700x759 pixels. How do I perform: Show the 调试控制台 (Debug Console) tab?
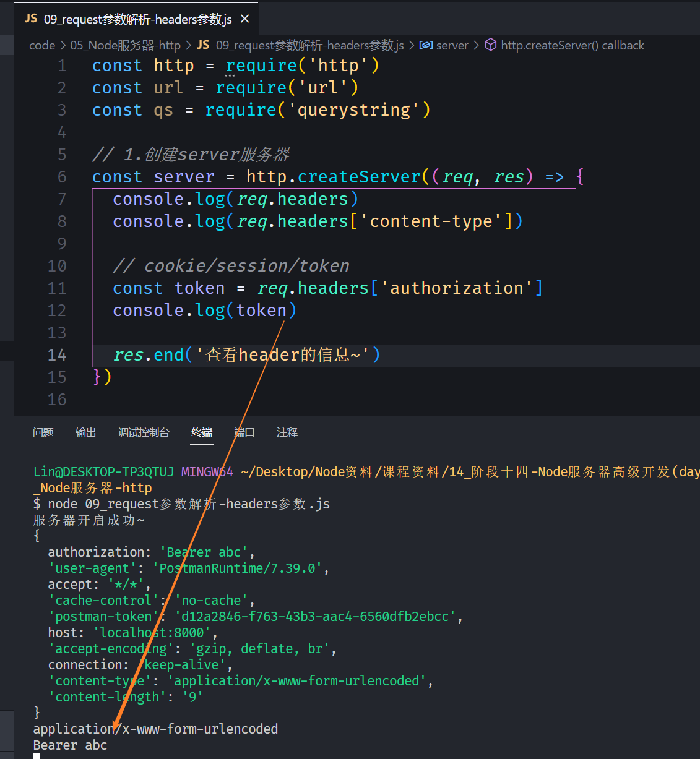pyautogui.click(x=144, y=432)
